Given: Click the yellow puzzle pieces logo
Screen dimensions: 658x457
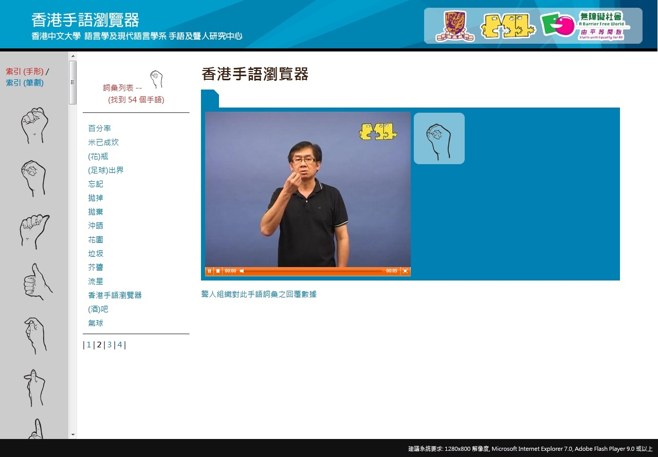Looking at the screenshot, I should pyautogui.click(x=507, y=26).
